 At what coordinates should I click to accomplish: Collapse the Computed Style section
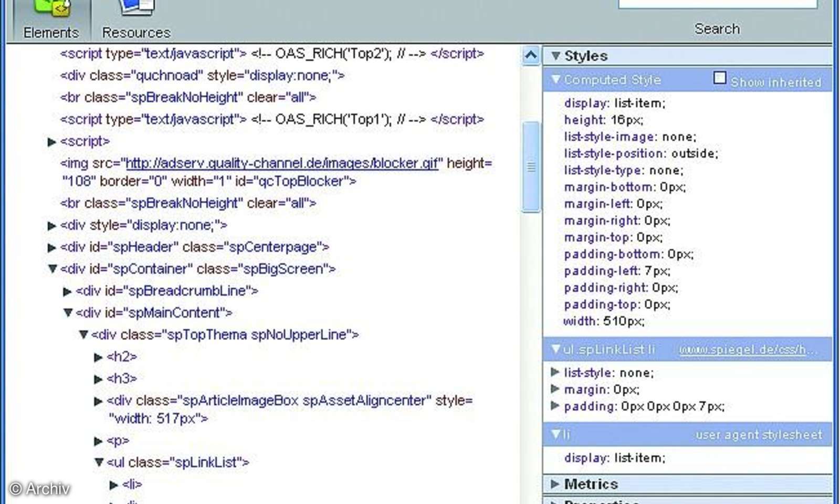pyautogui.click(x=556, y=79)
